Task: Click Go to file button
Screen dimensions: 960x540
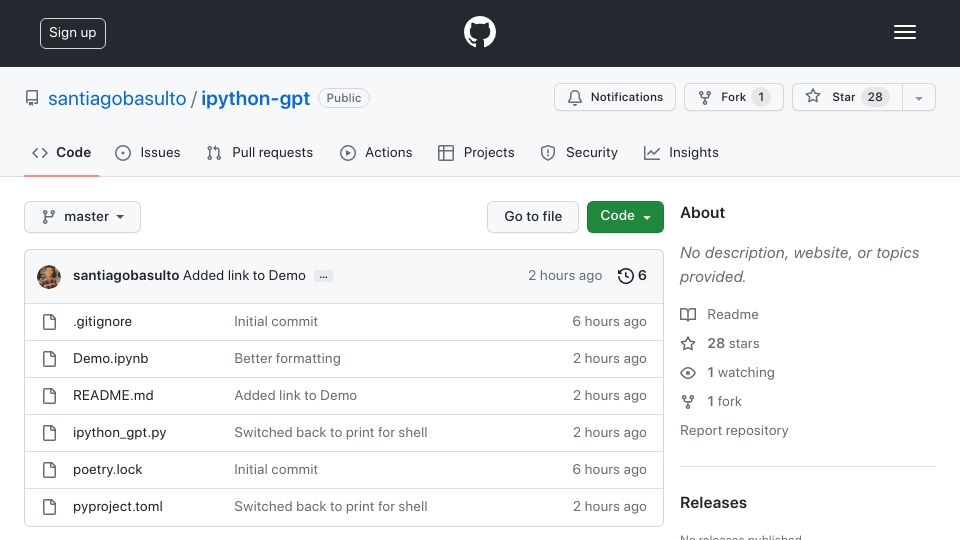Action: pos(533,217)
